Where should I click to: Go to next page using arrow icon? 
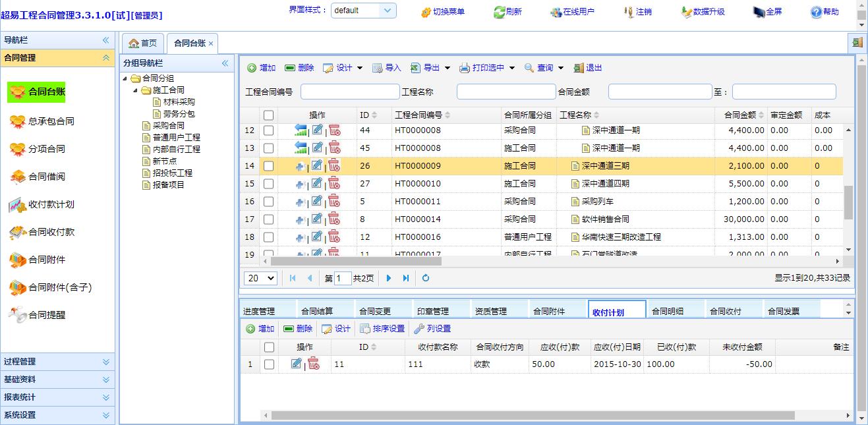tap(389, 278)
